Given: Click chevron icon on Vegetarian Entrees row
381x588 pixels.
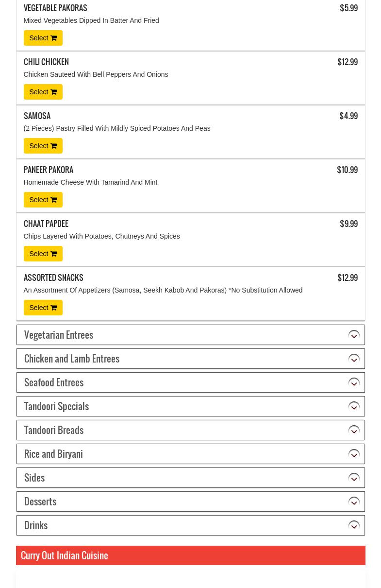Looking at the screenshot, I should [x=354, y=335].
